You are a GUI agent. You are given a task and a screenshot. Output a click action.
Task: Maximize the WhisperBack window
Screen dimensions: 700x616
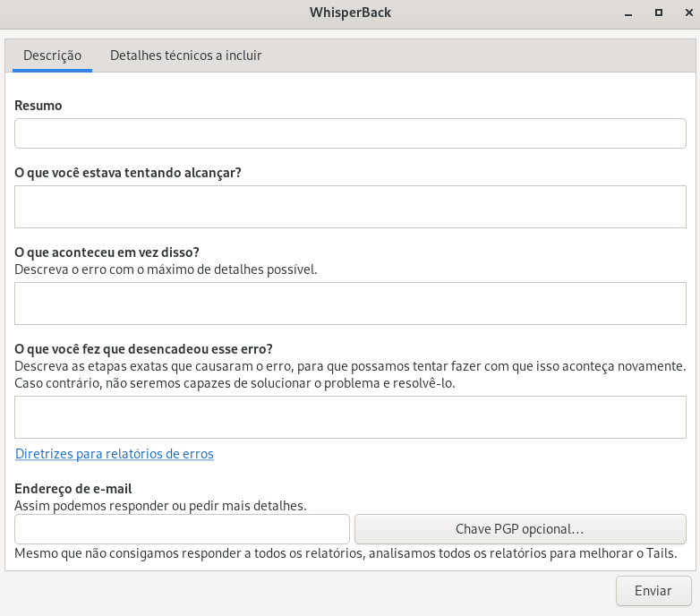point(659,13)
